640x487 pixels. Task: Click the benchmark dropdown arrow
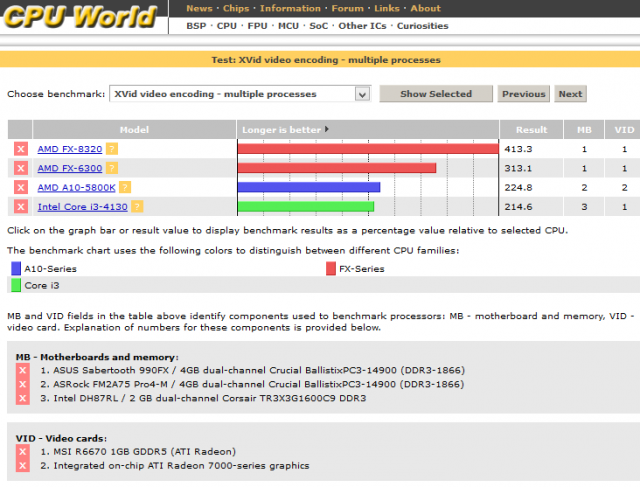362,94
